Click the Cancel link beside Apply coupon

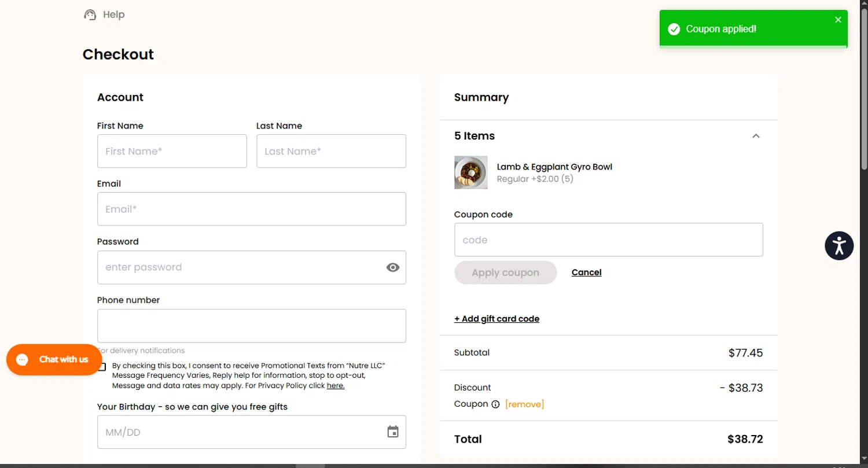pos(587,272)
